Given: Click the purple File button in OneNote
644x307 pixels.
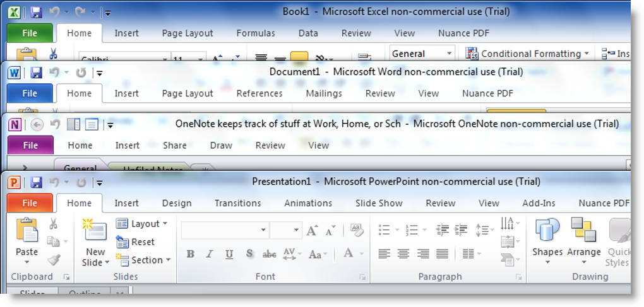Looking at the screenshot, I should [30, 145].
